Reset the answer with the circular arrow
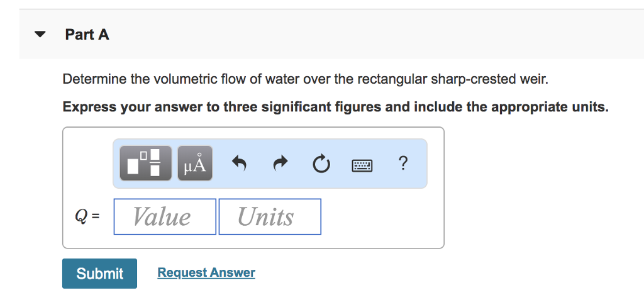 [x=321, y=164]
